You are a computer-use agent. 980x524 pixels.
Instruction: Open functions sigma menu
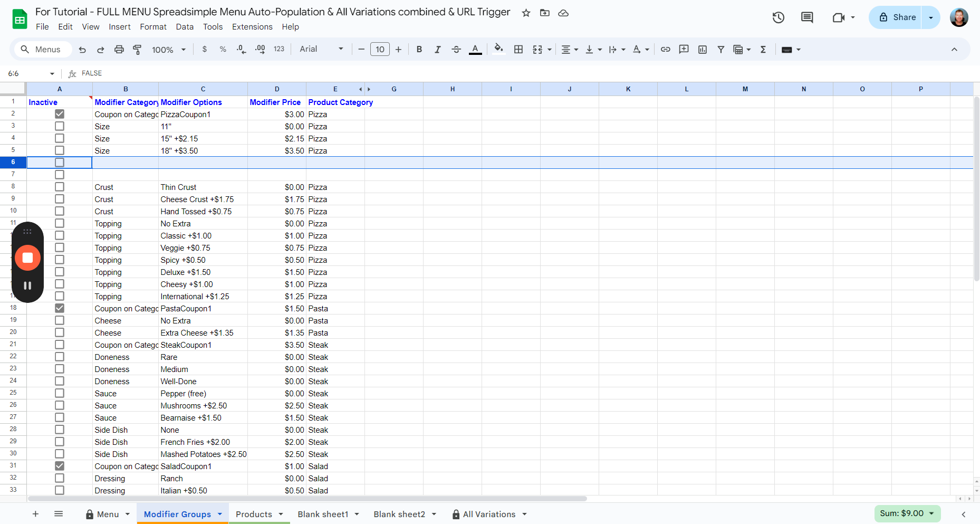click(x=763, y=49)
